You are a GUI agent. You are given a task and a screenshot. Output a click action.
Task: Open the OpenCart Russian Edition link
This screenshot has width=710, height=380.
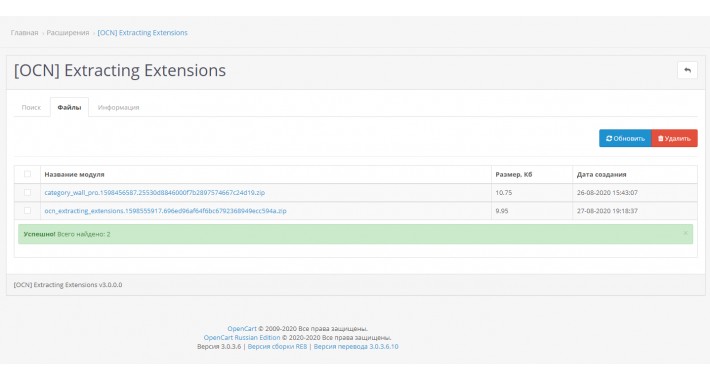pyautogui.click(x=242, y=337)
